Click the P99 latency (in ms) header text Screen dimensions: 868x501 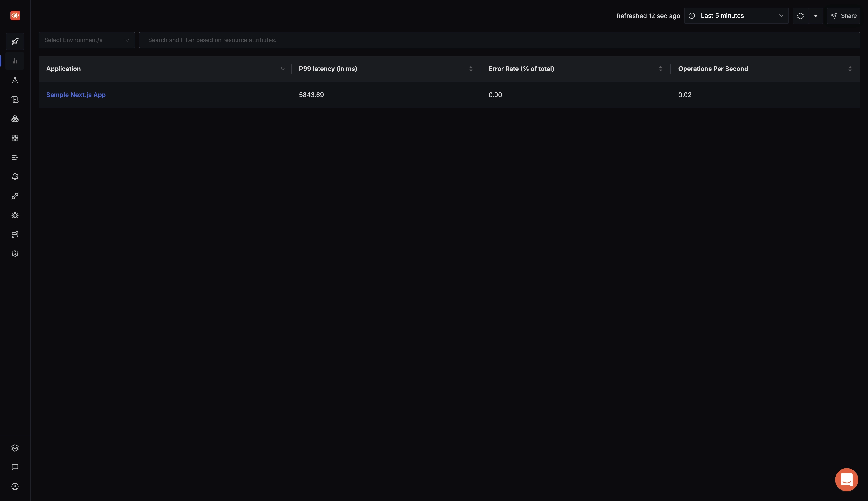tap(328, 69)
